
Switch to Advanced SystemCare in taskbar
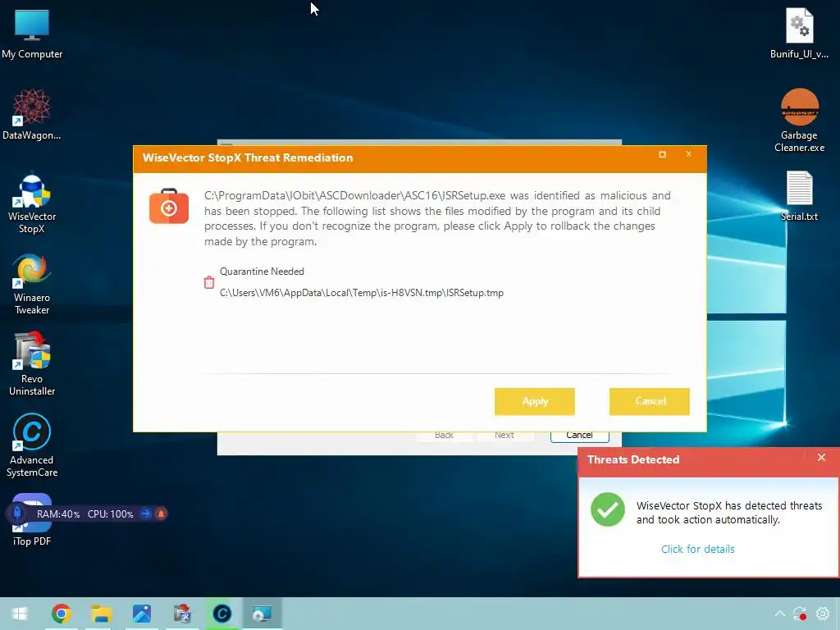(221, 614)
